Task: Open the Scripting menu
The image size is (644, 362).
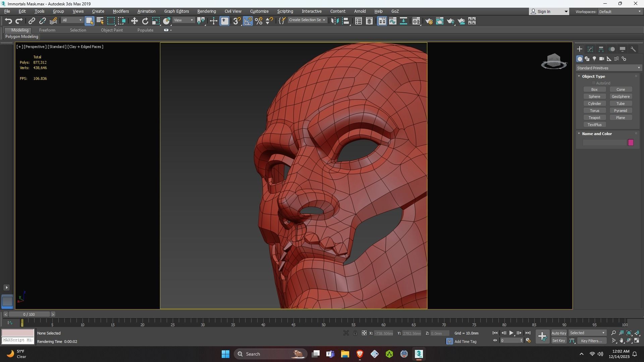Action: click(285, 11)
